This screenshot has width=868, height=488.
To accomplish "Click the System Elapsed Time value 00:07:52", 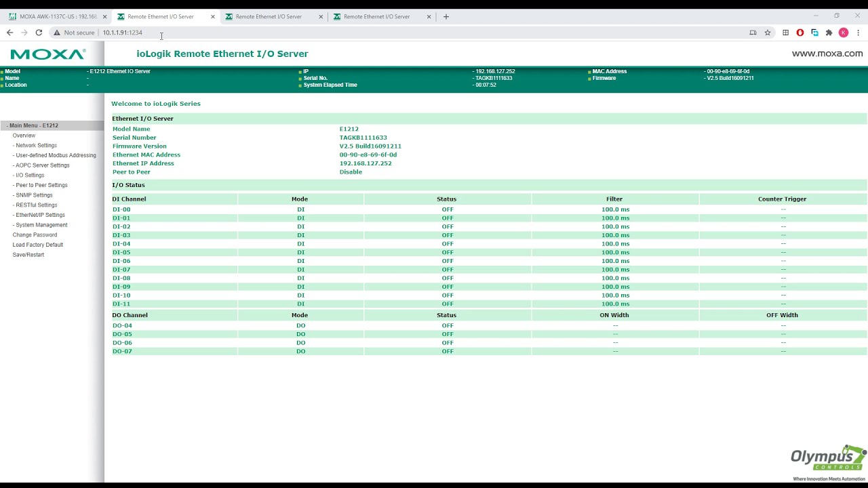I will [x=486, y=85].
